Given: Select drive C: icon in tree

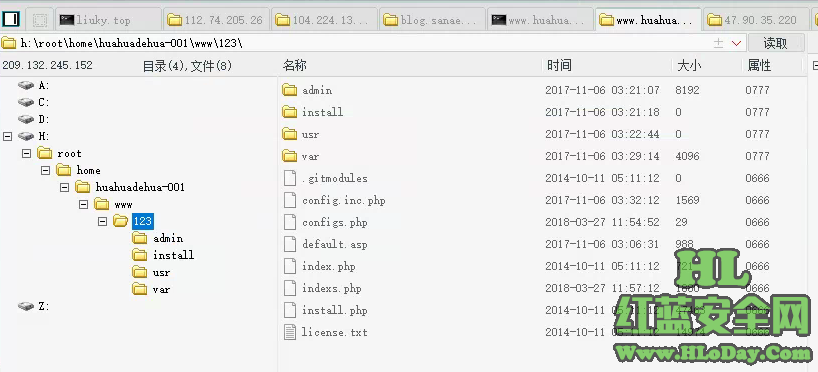Looking at the screenshot, I should click(x=26, y=102).
